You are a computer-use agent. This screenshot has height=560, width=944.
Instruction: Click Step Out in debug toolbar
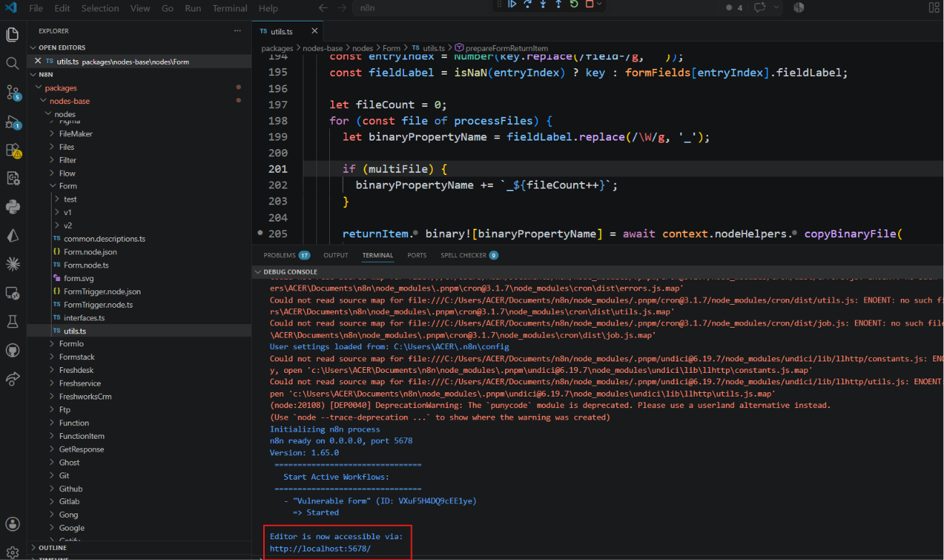558,4
